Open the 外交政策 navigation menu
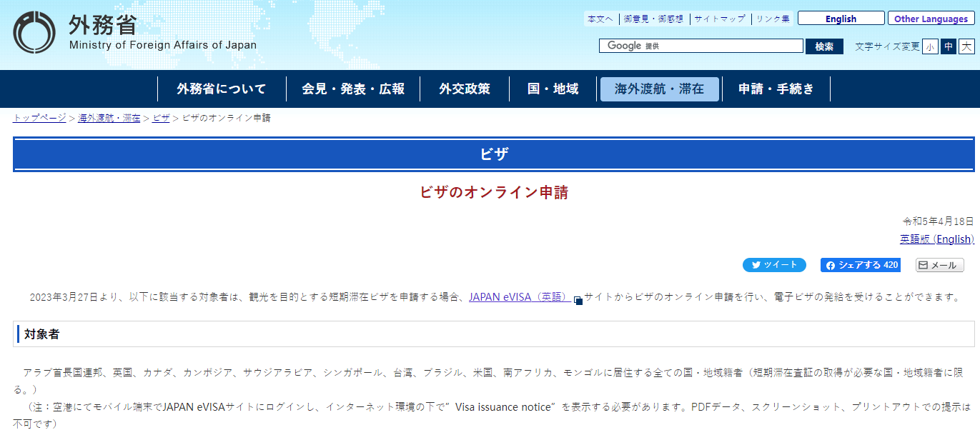This screenshot has height=435, width=980. tap(465, 89)
